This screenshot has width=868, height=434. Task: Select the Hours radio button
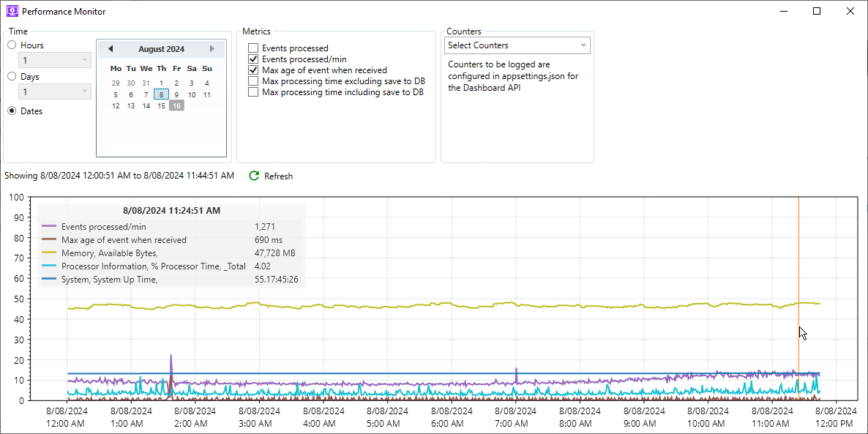click(12, 45)
